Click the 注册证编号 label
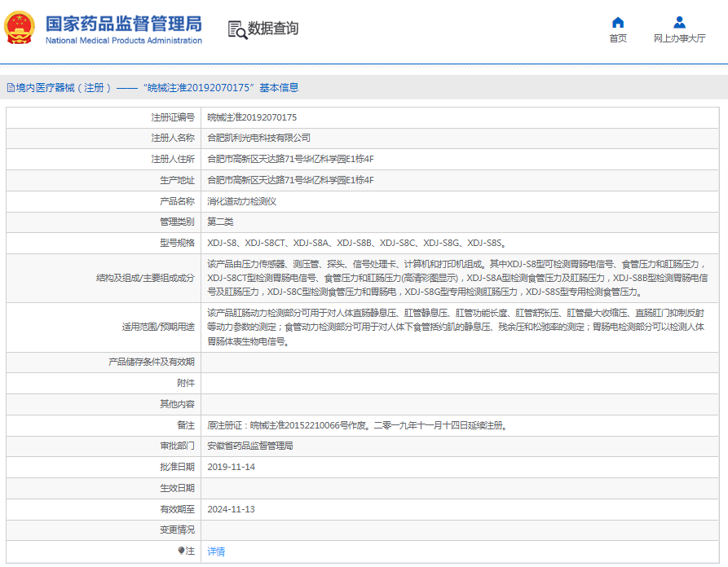Viewport: 728px width, 567px height. [173, 117]
